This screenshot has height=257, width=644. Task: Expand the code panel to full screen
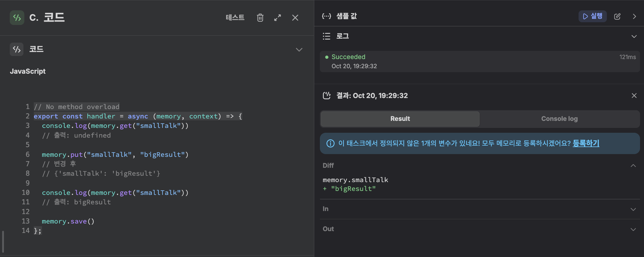point(277,18)
